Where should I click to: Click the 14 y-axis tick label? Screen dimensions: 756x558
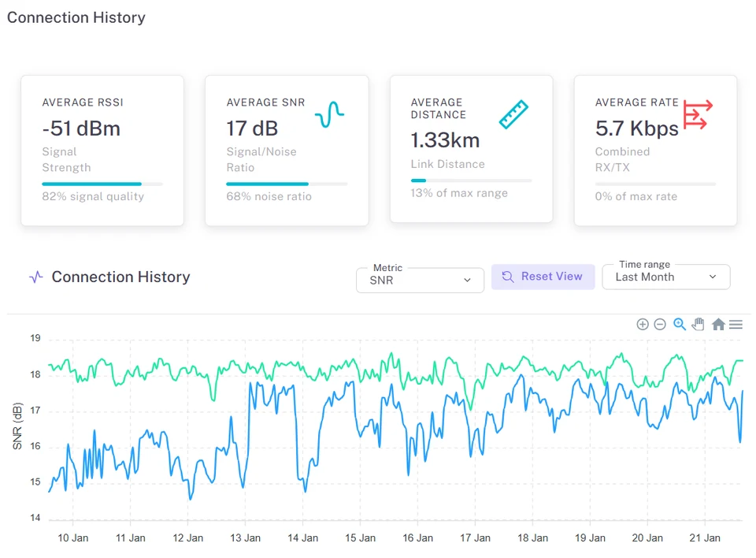[x=35, y=518]
